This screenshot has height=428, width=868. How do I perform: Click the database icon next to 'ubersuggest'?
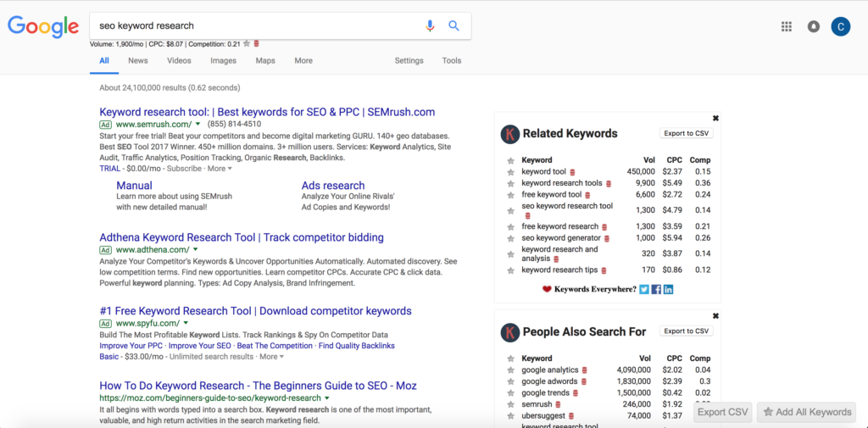[x=572, y=416]
